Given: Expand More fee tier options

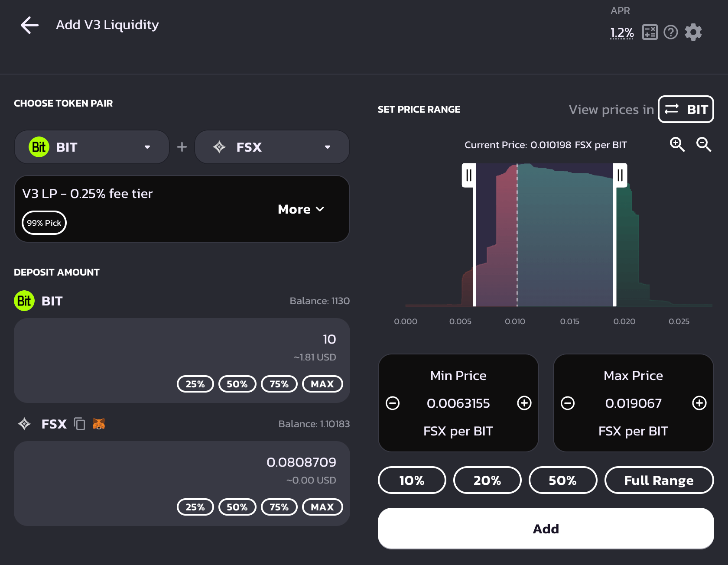Looking at the screenshot, I should 301,209.
